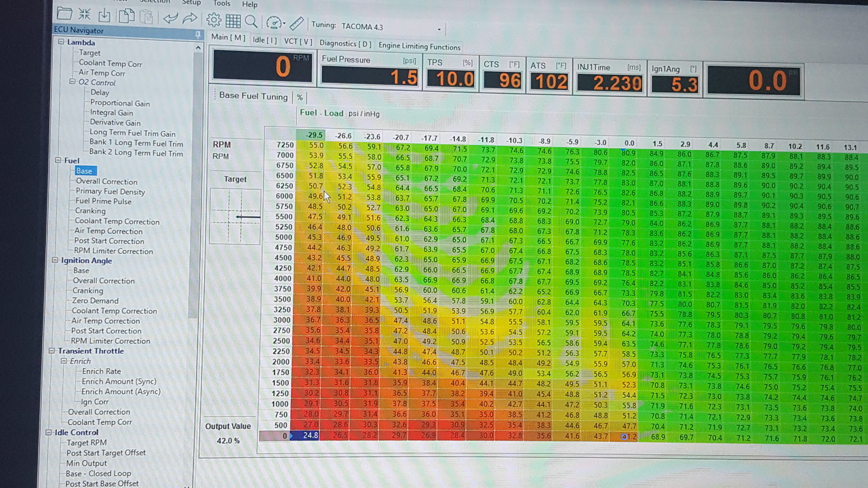Image resolution: width=868 pixels, height=488 pixels.
Task: Click the redo arrow icon
Action: (x=191, y=18)
